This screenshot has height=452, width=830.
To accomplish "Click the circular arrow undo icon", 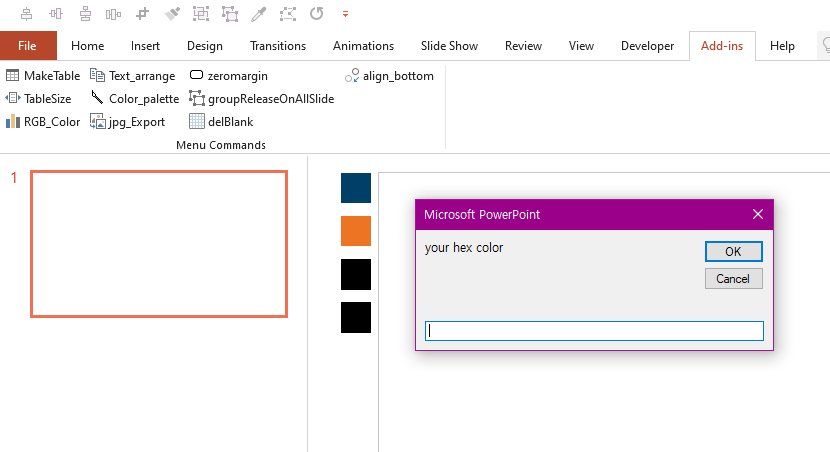I will [x=317, y=13].
